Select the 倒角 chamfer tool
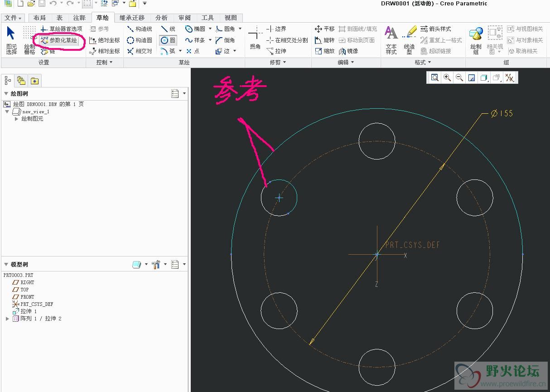 (x=225, y=40)
